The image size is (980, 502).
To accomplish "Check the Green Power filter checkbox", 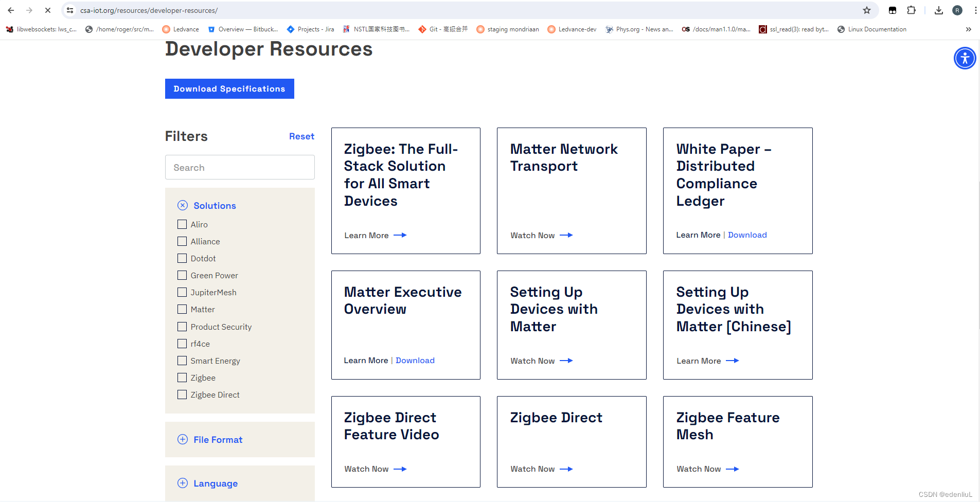I will pos(182,275).
